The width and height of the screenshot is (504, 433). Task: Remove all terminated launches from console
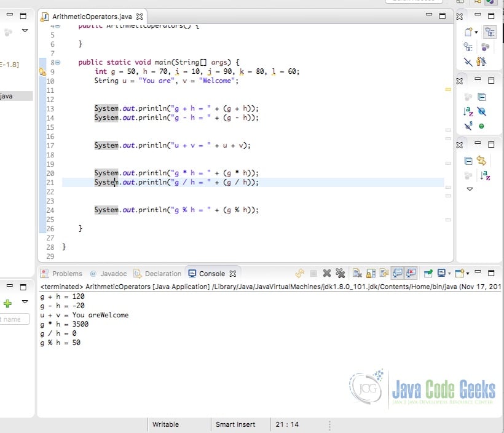pyautogui.click(x=341, y=273)
